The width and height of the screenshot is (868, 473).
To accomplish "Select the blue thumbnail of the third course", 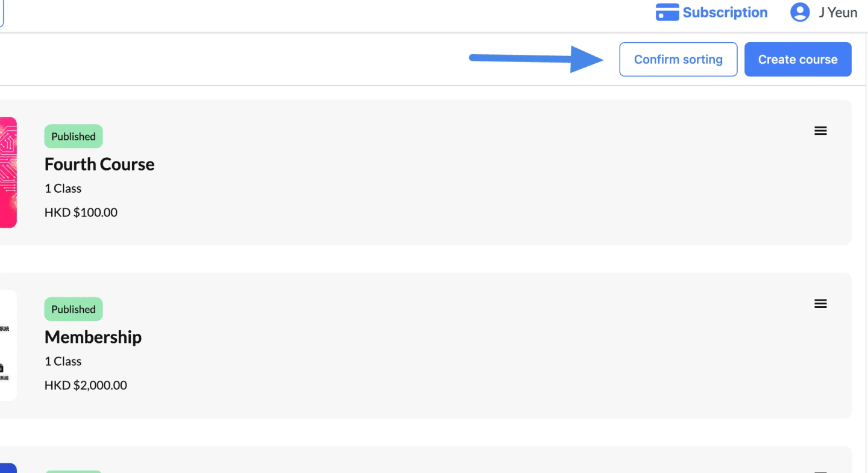I will pos(8,468).
